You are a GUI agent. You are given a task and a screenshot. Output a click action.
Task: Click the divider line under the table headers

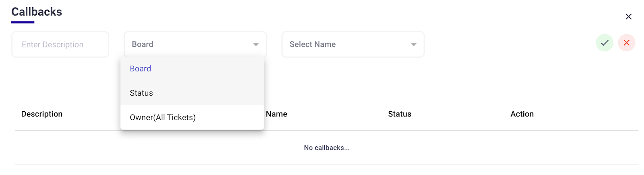tap(443, 131)
